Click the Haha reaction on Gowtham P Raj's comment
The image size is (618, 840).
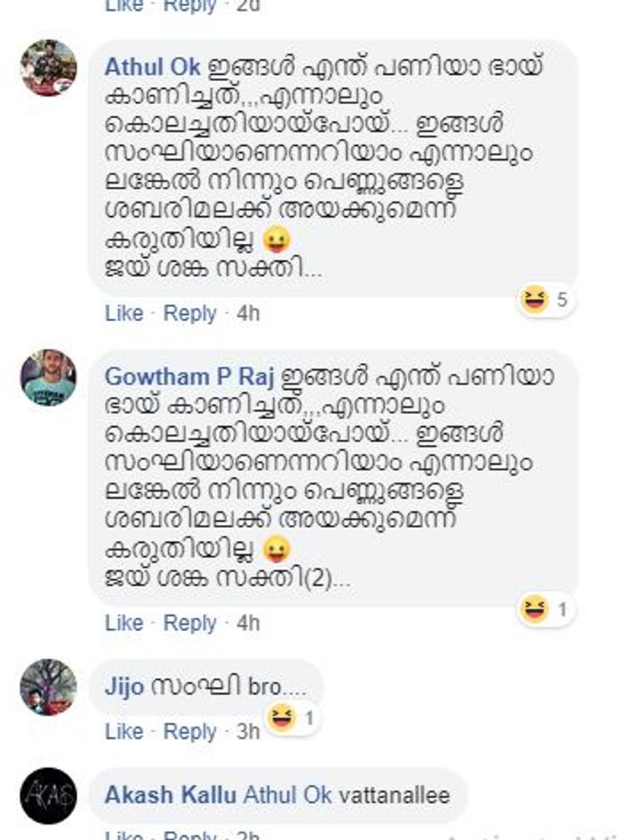[x=534, y=609]
